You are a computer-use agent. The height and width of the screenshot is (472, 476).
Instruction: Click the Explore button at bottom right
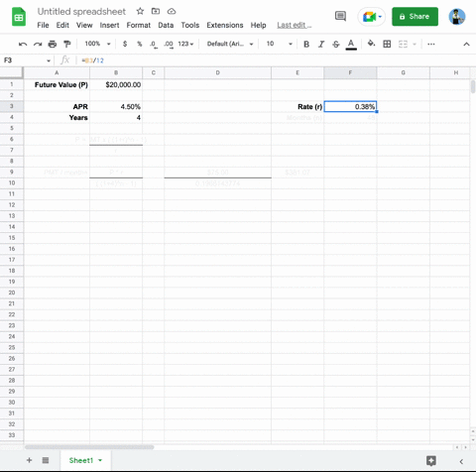pos(431,460)
